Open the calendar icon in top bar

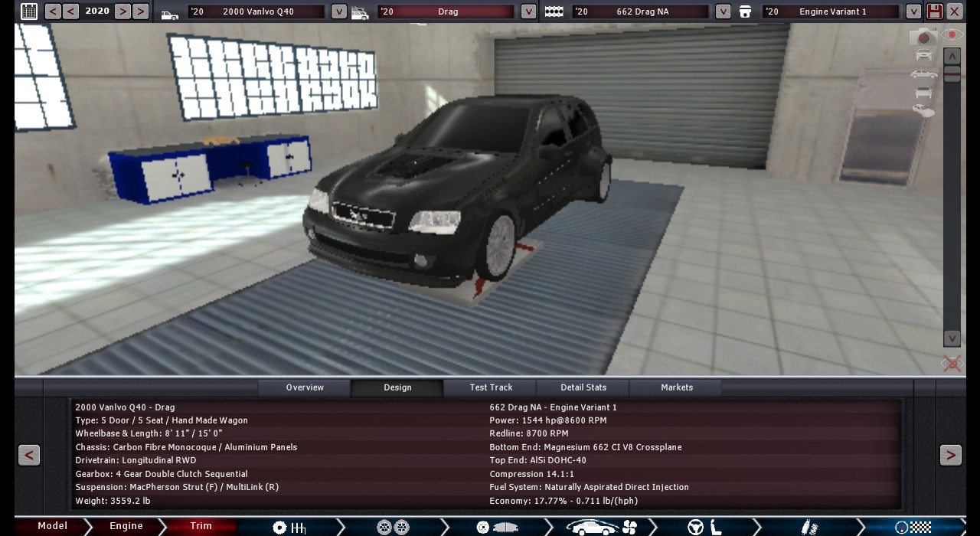click(28, 11)
